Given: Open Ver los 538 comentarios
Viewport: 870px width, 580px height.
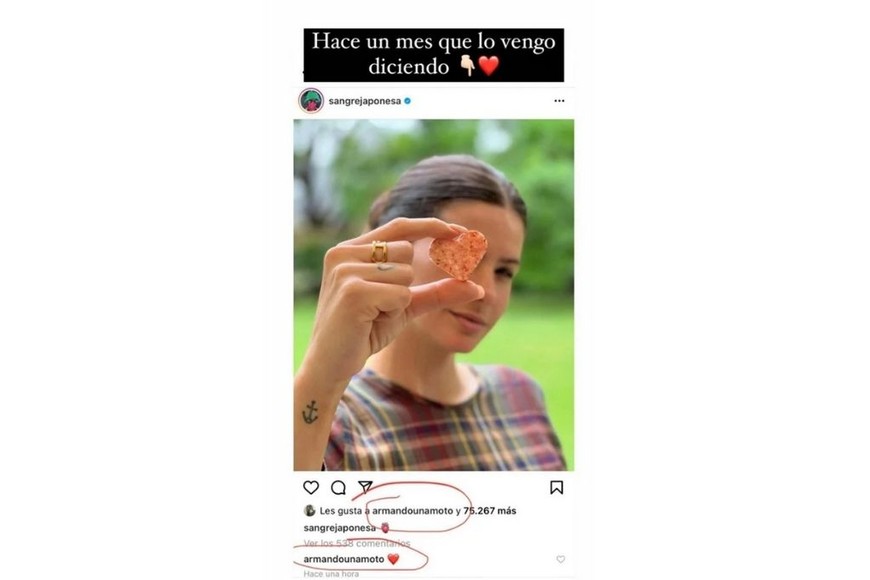Looking at the screenshot, I should click(x=357, y=543).
